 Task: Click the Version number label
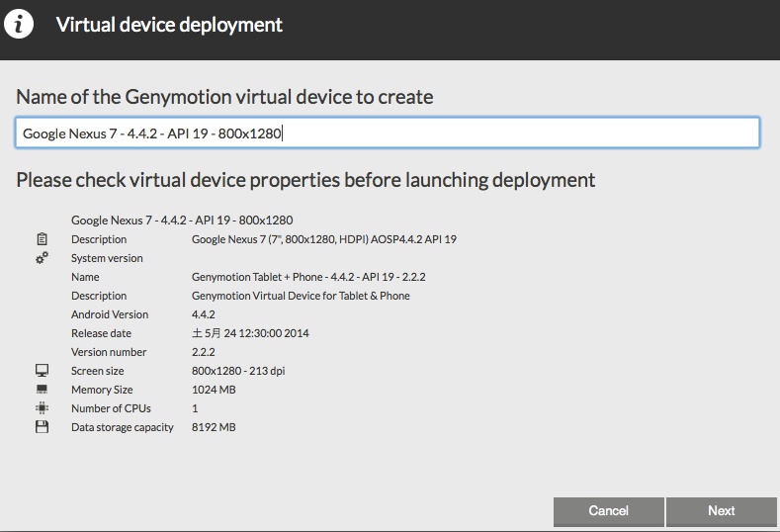109,352
